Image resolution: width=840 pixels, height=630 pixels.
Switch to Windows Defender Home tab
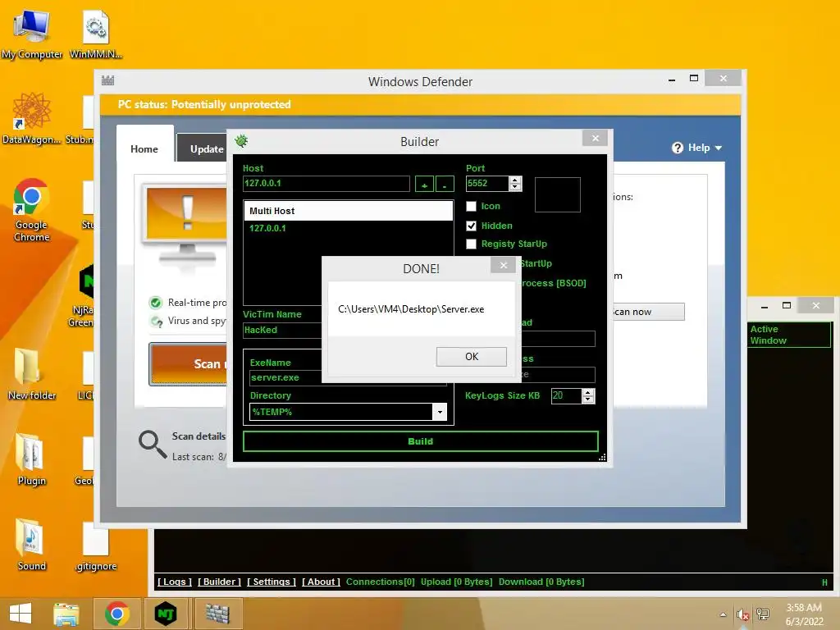(x=144, y=149)
